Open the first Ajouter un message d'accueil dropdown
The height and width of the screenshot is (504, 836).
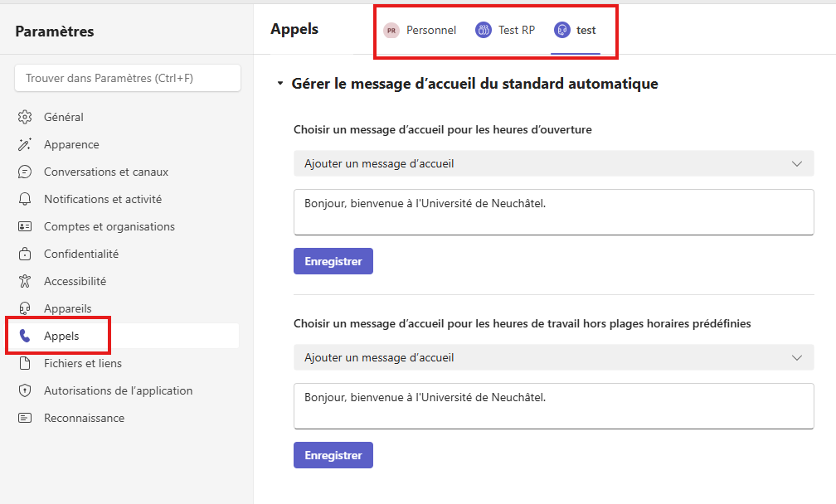(x=552, y=163)
